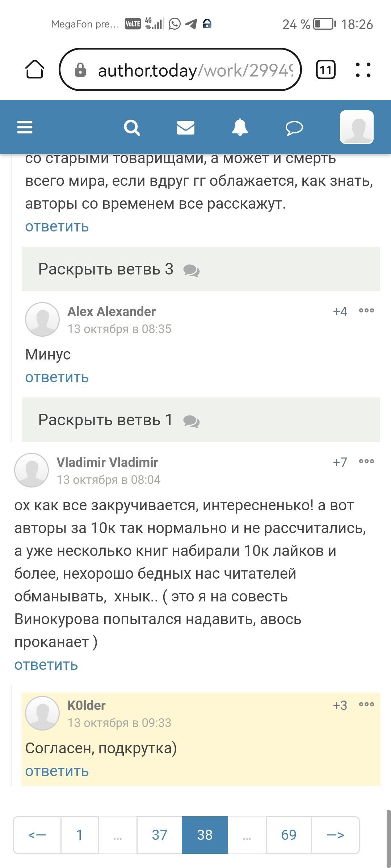Expand the branch with 3 replies
The width and height of the screenshot is (391, 868).
click(x=201, y=269)
